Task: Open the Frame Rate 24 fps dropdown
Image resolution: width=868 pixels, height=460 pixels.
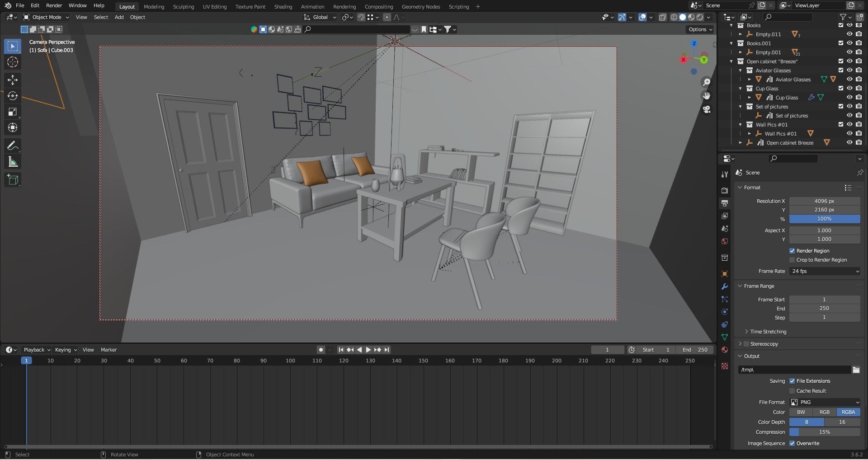Action: tap(825, 271)
